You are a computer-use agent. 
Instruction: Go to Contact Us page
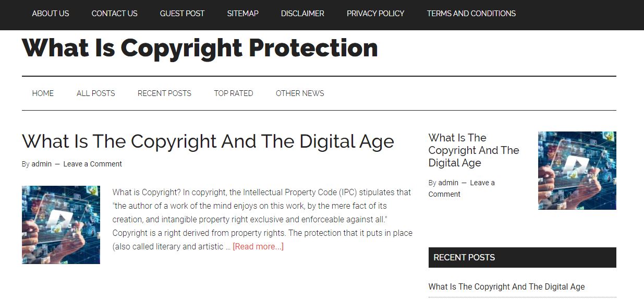point(114,14)
